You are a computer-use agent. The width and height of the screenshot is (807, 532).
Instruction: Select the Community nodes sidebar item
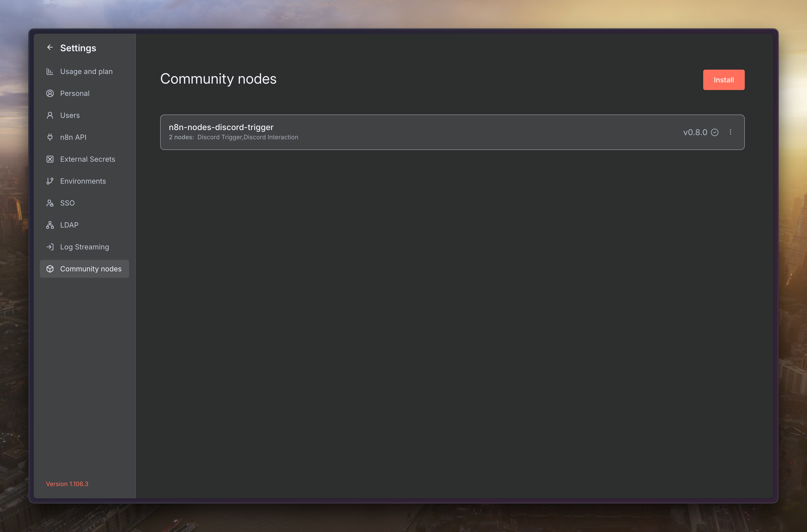click(91, 269)
